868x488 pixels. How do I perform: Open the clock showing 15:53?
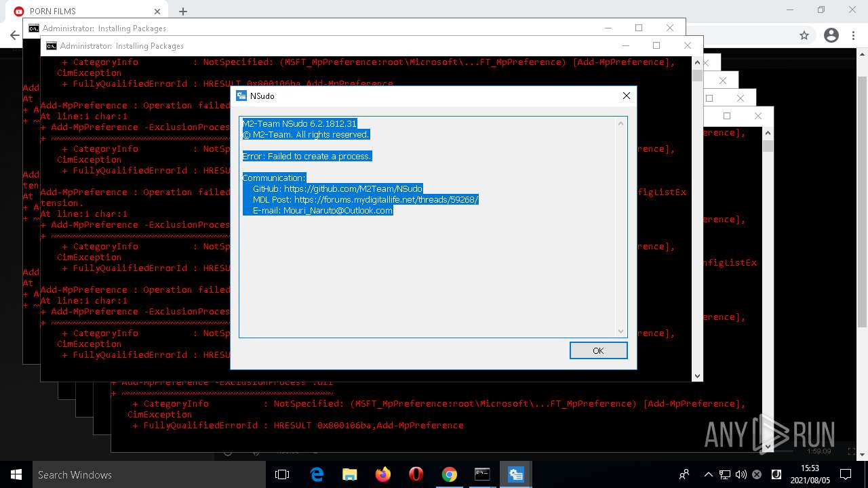click(x=810, y=474)
